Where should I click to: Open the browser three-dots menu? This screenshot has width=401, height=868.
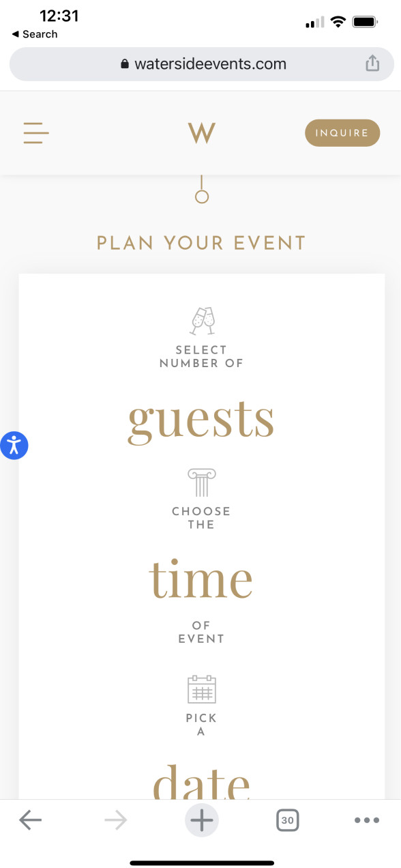coord(367,820)
